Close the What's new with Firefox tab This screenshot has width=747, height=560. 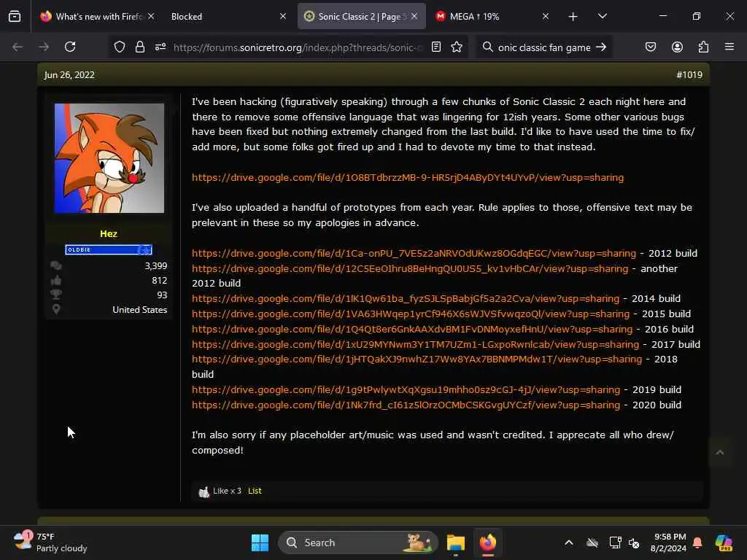[x=150, y=16]
